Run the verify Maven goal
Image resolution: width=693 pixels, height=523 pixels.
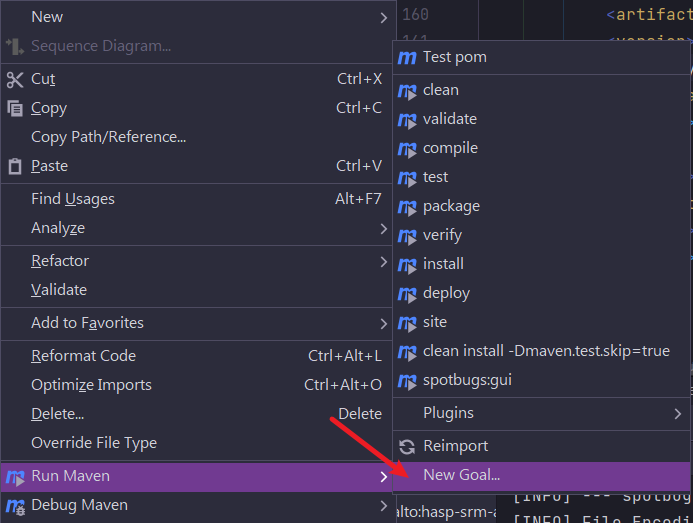coord(541,236)
